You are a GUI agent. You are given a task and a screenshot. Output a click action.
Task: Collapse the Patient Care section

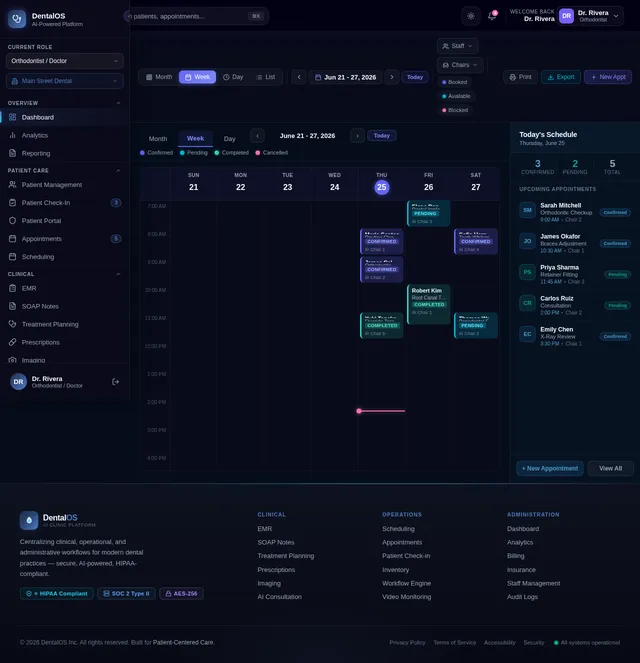pos(118,170)
